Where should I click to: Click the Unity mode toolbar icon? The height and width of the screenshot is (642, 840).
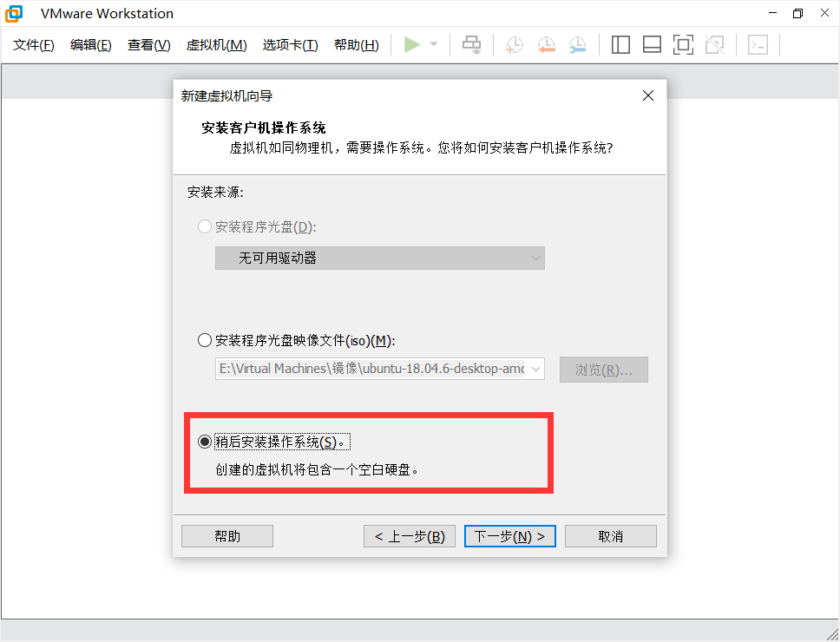[715, 45]
